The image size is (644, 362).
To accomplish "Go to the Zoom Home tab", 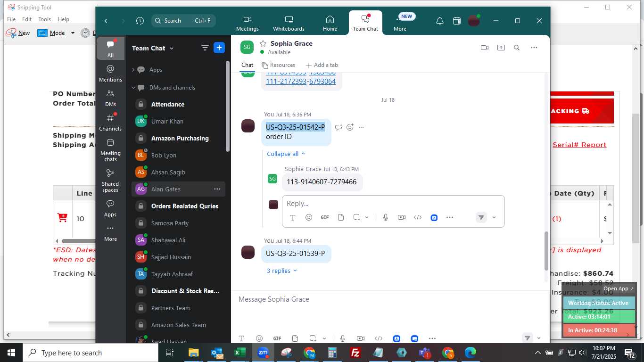I will 330,24.
